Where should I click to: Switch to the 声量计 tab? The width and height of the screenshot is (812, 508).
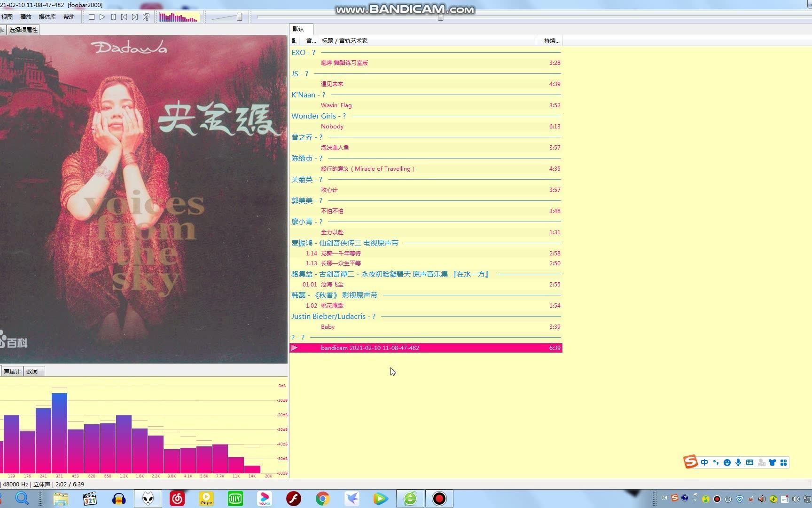coord(12,371)
